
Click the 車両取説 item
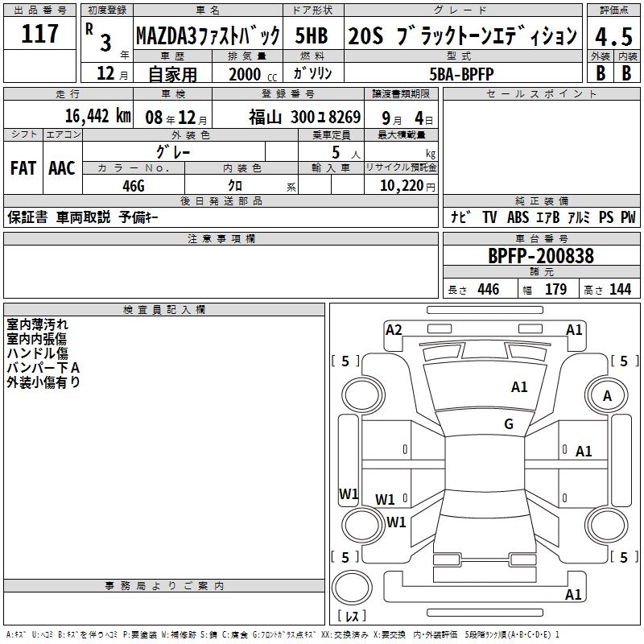point(83,217)
